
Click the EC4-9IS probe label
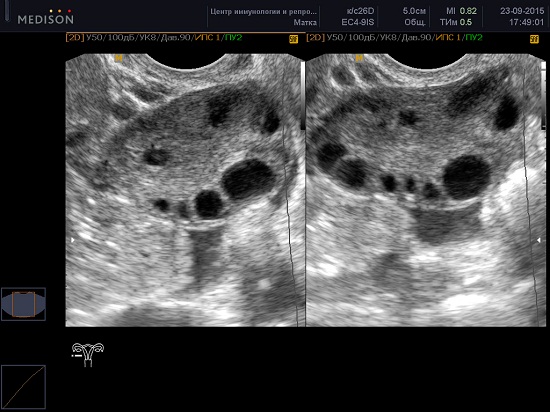[358, 22]
